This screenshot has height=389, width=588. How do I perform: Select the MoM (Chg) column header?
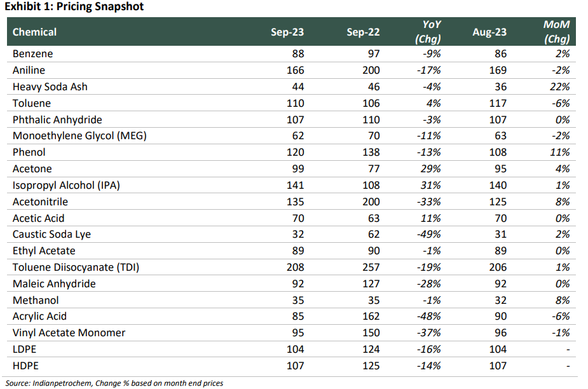(557, 32)
